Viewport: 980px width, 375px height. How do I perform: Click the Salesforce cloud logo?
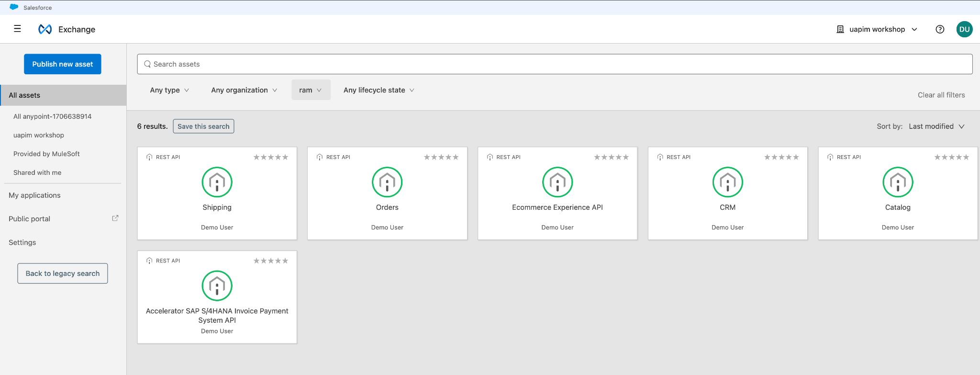[14, 7]
